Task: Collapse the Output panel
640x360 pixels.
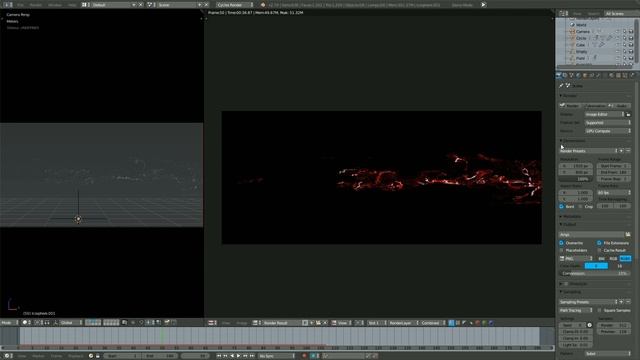Action: pyautogui.click(x=568, y=224)
